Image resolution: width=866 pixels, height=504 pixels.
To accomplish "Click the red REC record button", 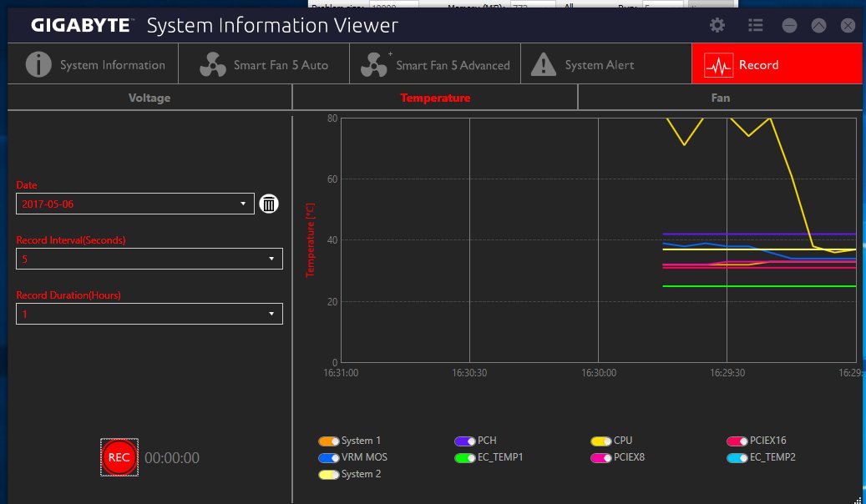I will [x=119, y=457].
